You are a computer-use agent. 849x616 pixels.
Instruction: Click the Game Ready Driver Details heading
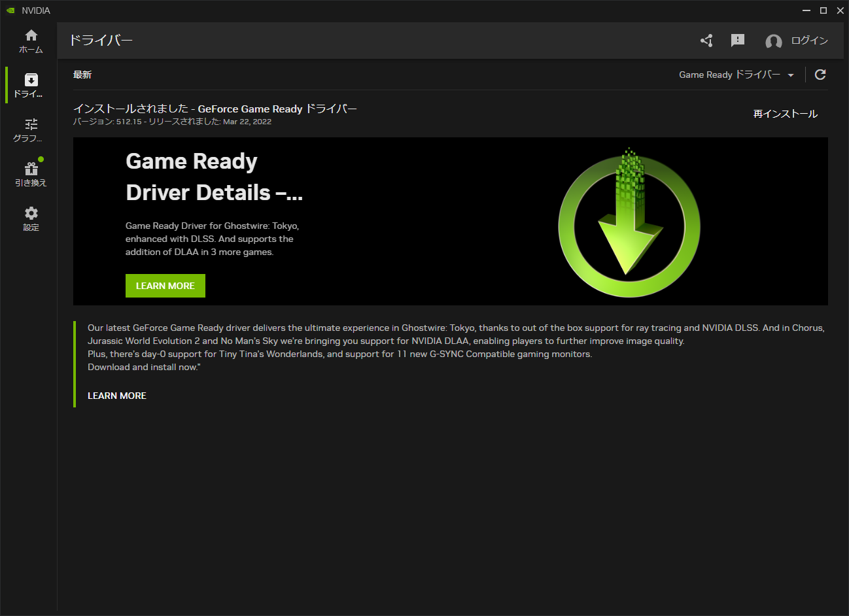pos(214,177)
